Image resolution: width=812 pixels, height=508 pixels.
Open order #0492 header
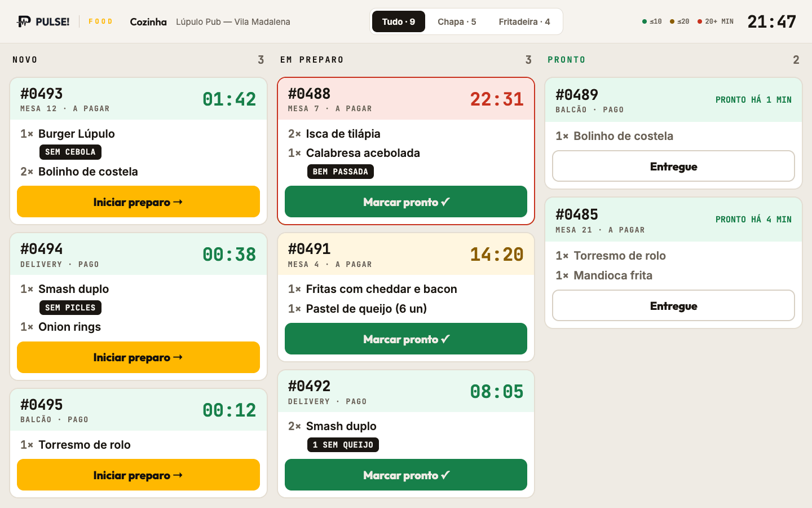point(406,391)
